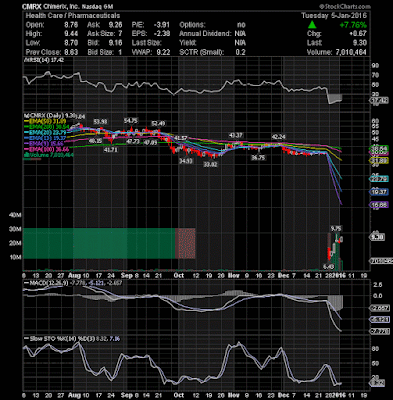Select the Oct label on main chart axis
Screen dimensions: 393x400
pos(179,275)
